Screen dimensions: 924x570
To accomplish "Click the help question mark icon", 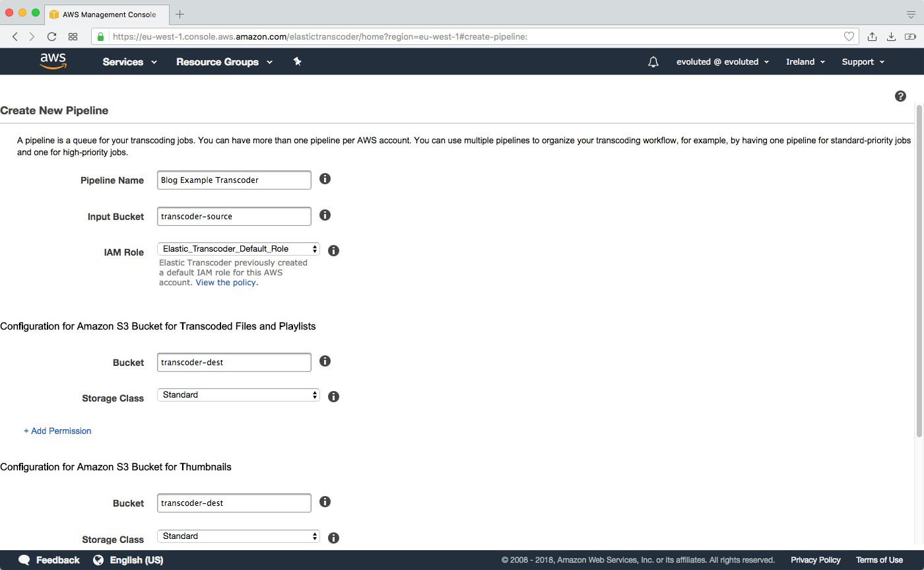I will 900,96.
